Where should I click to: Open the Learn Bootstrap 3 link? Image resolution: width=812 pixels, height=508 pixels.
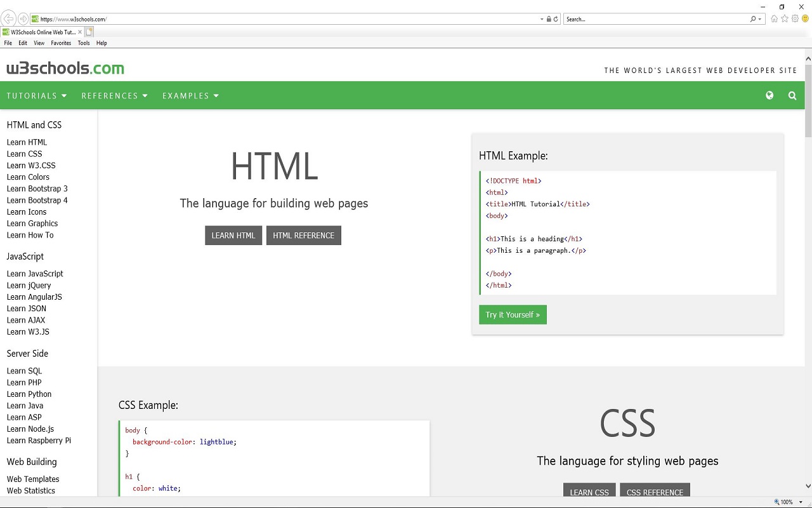pyautogui.click(x=37, y=189)
